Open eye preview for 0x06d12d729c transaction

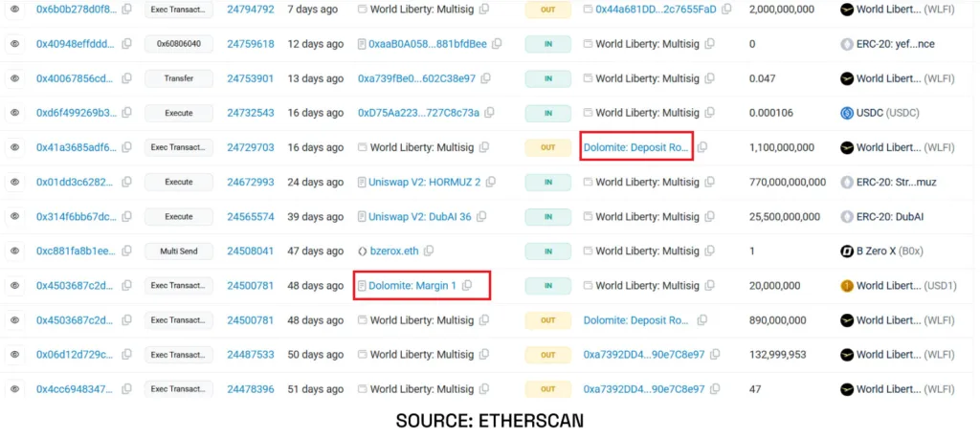coord(14,354)
